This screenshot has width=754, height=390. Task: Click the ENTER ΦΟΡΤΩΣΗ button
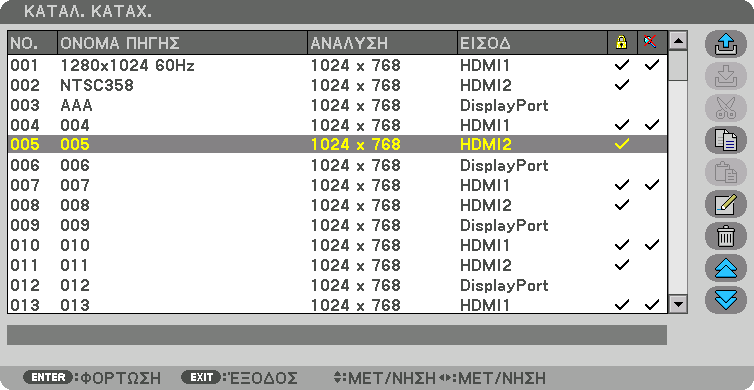92,377
